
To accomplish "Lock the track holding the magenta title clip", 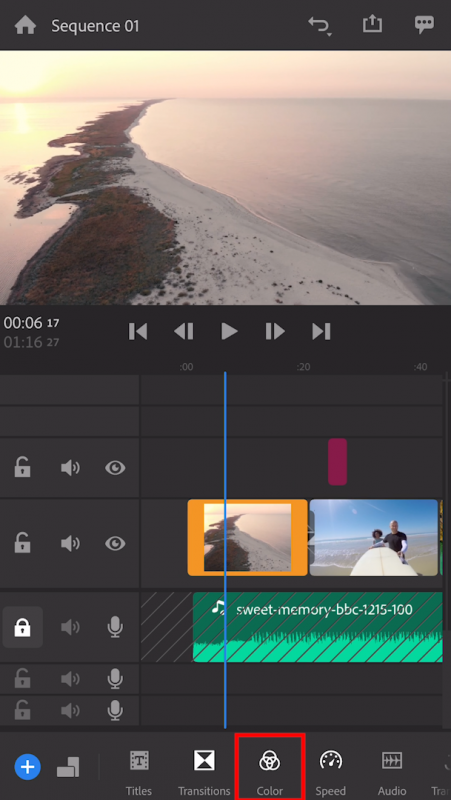I will point(22,468).
